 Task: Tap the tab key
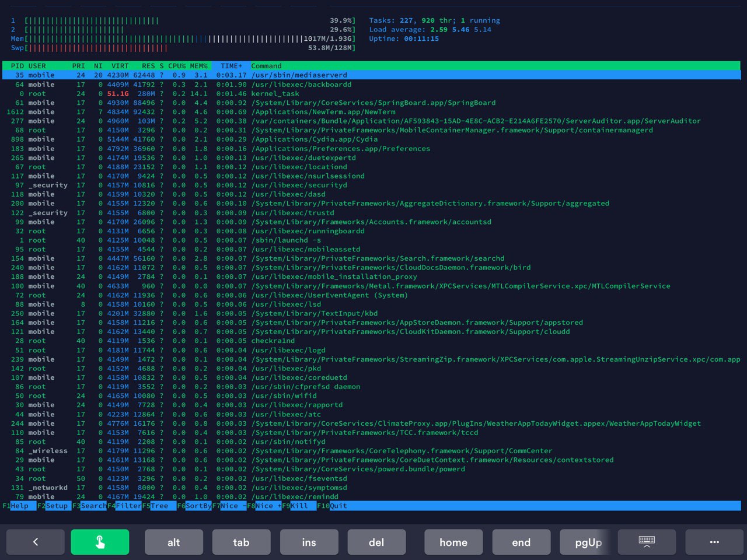click(242, 542)
